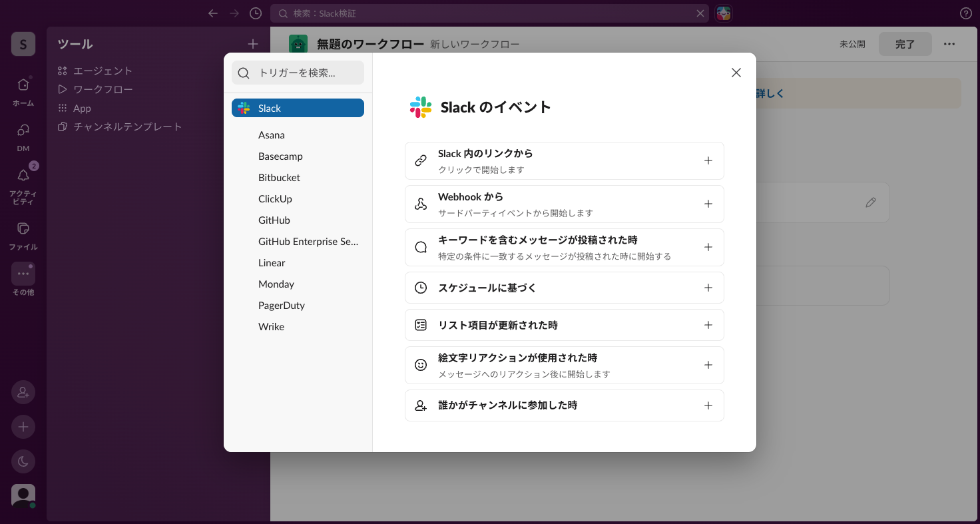Select Bitbucket from the app list

click(x=279, y=178)
